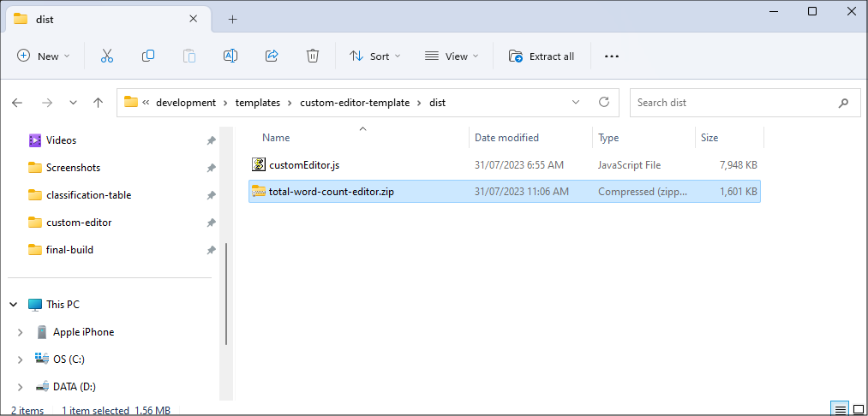Image resolution: width=868 pixels, height=416 pixels.
Task: Click the Delete trash icon
Action: tap(313, 56)
